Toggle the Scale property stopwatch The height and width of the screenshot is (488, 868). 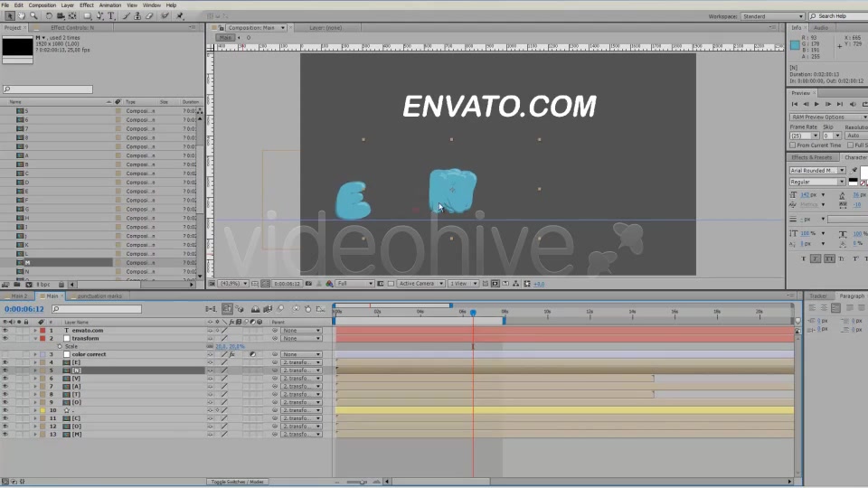tap(60, 346)
